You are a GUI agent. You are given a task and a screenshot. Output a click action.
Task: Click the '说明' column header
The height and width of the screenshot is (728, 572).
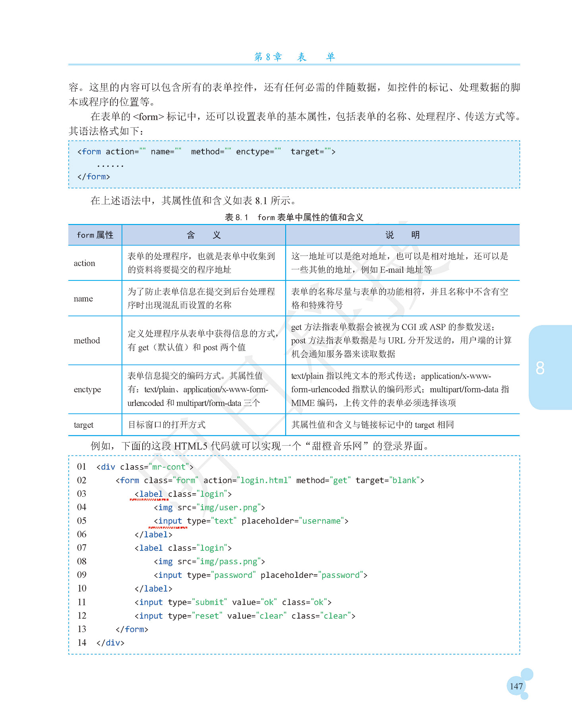point(403,235)
